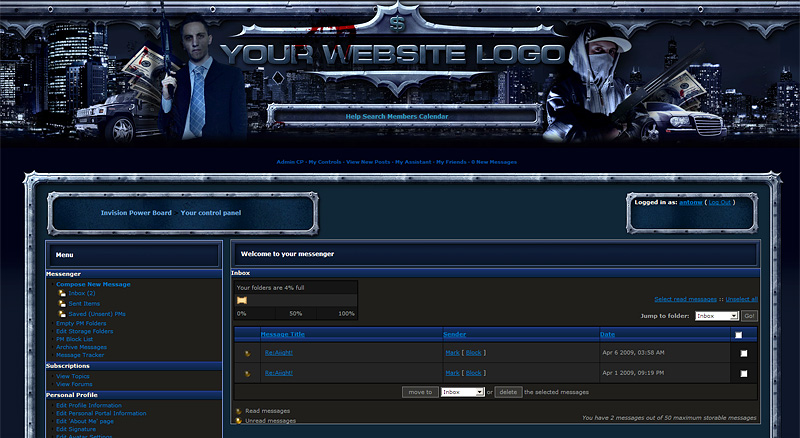Click Log Out
800x438 pixels.
[x=719, y=202]
